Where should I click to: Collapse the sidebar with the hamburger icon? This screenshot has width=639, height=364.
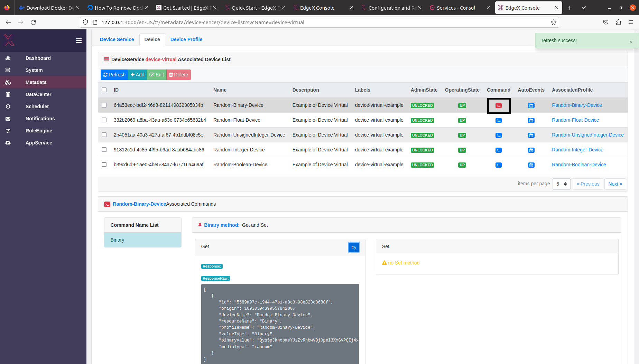coord(79,41)
